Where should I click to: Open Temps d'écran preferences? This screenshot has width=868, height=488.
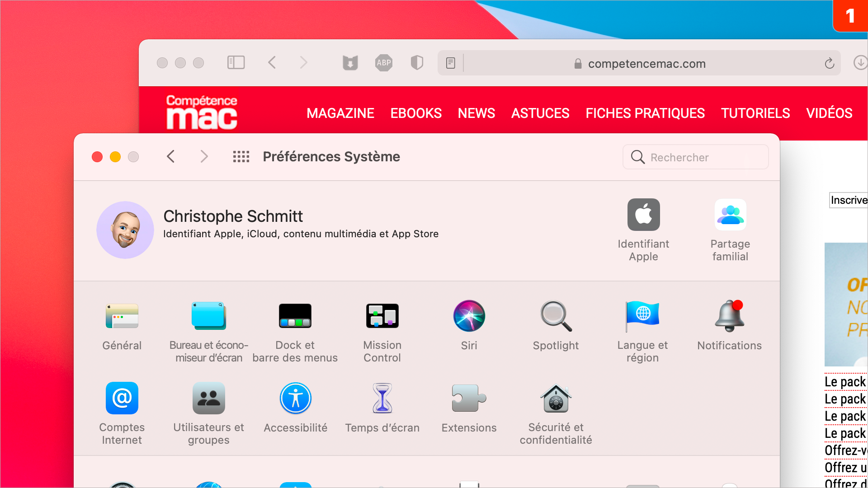point(382,408)
